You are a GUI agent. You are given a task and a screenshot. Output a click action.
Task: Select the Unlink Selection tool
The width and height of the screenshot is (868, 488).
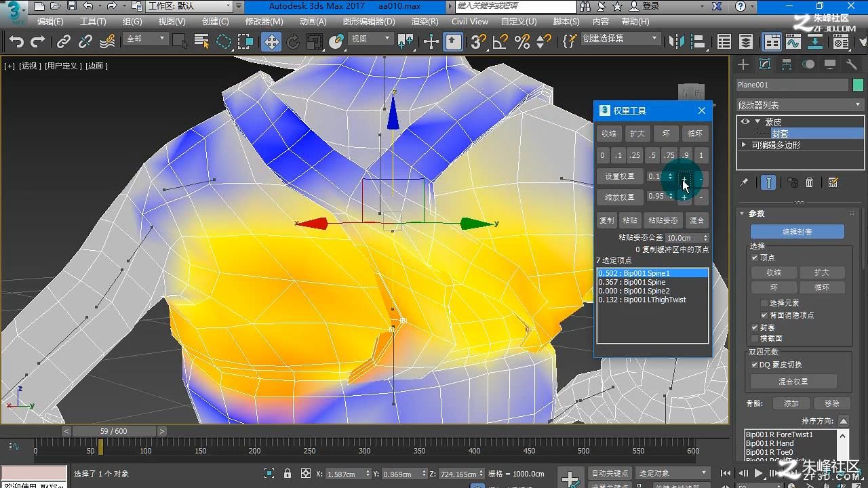(85, 42)
